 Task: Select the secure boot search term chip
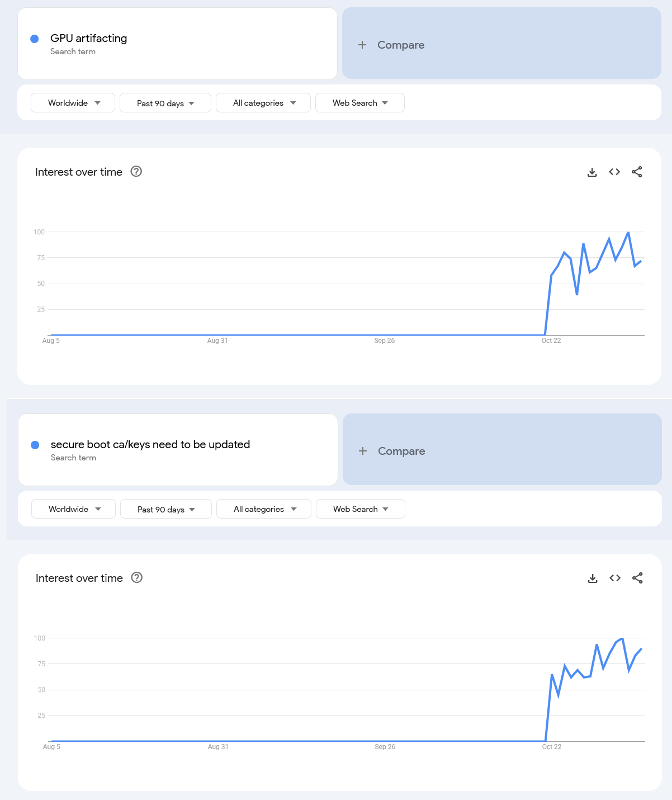pyautogui.click(x=177, y=449)
